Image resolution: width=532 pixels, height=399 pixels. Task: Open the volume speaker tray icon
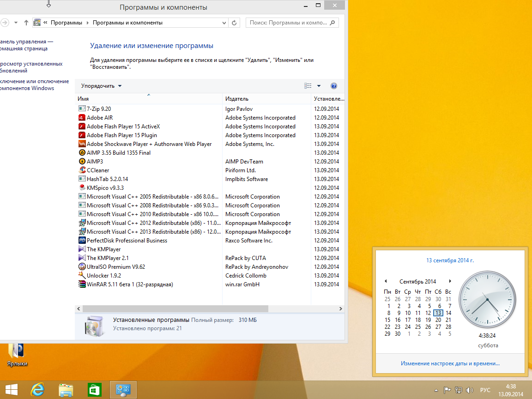pyautogui.click(x=470, y=390)
